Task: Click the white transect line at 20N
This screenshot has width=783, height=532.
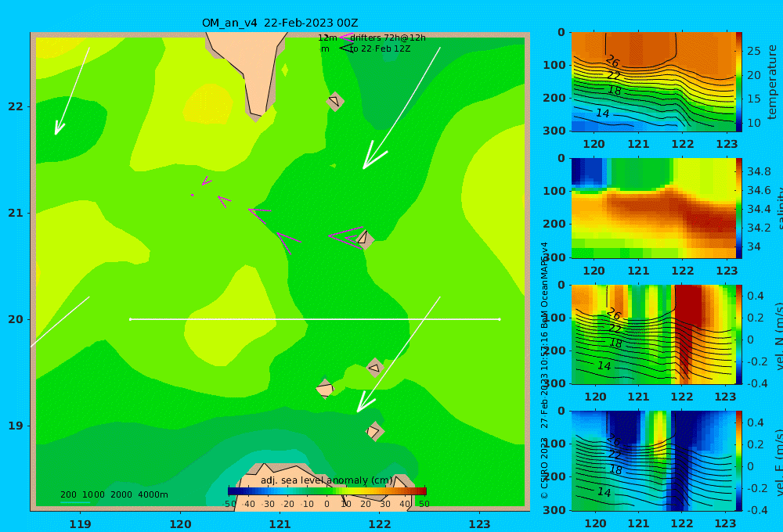Action: (315, 319)
